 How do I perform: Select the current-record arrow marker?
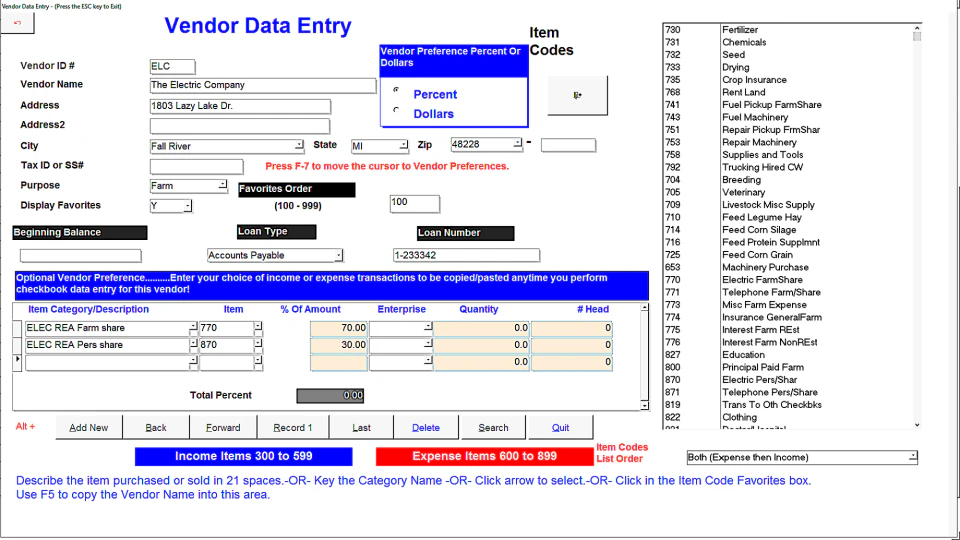pos(17,362)
